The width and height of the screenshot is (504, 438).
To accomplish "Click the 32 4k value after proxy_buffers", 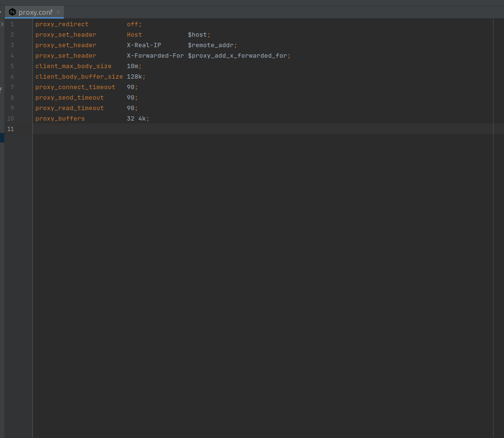I will tap(137, 118).
